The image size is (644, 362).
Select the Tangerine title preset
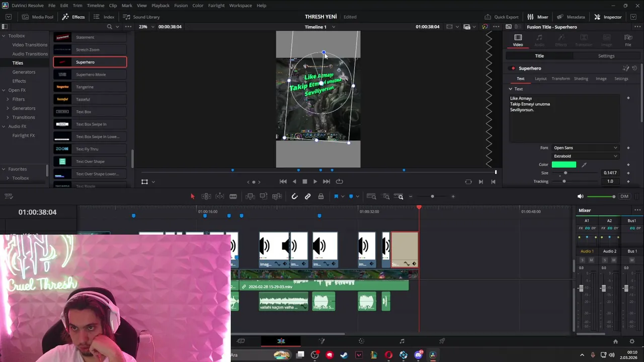90,87
